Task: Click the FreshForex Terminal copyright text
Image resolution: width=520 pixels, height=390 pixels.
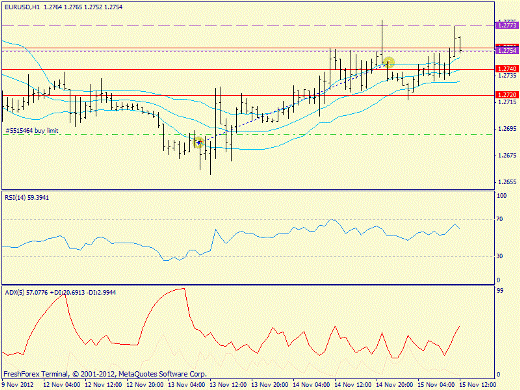Action: coord(105,374)
